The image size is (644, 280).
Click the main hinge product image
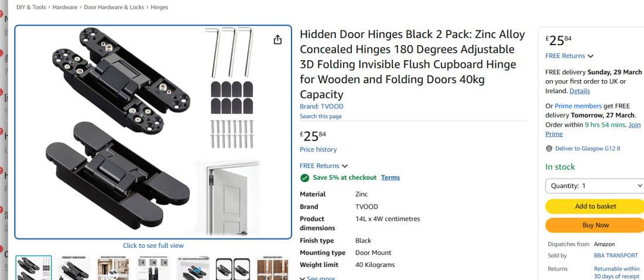point(153,132)
